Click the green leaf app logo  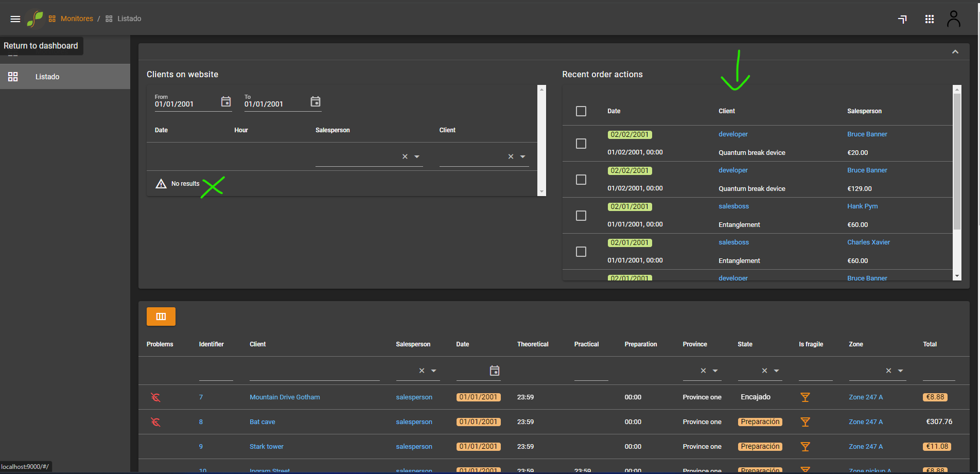35,19
